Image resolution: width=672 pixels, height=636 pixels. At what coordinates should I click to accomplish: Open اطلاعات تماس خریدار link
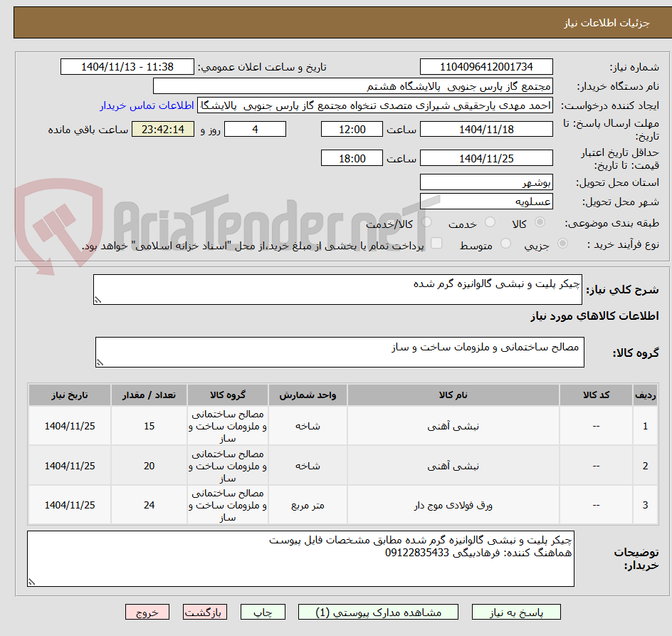pos(147,105)
